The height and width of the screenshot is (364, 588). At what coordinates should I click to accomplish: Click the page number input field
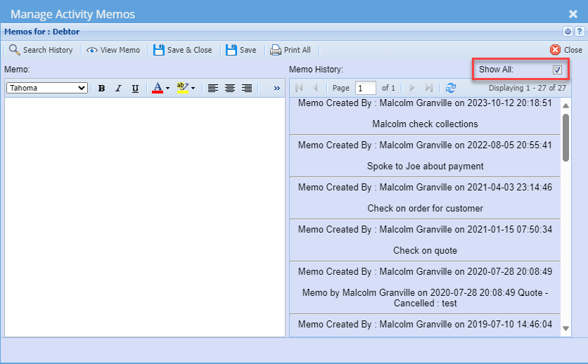click(365, 88)
